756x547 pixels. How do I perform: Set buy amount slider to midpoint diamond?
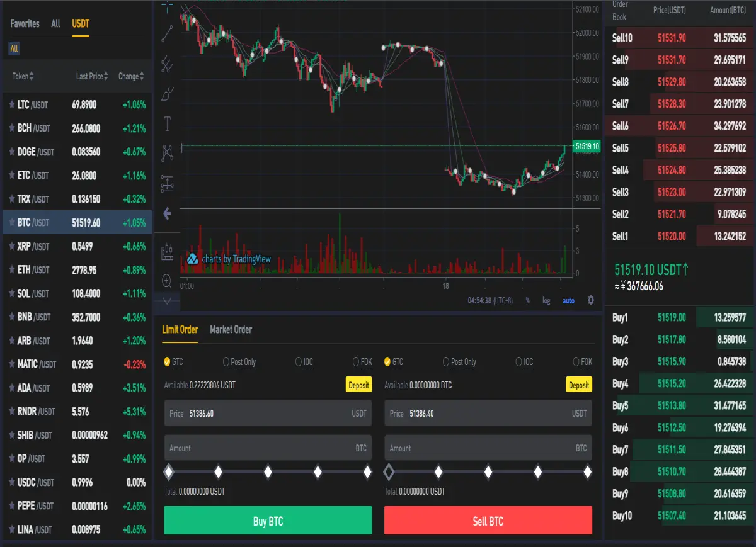pos(268,471)
